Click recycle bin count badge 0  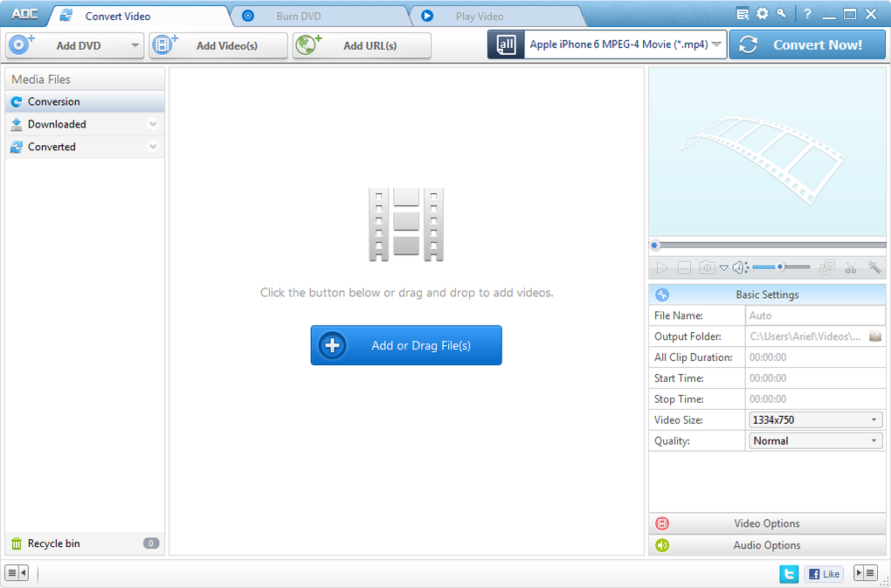[151, 543]
